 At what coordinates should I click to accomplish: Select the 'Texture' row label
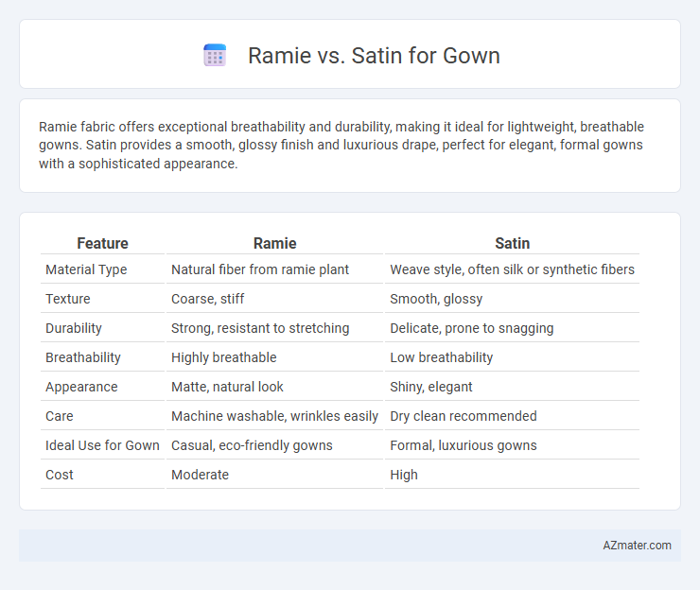(x=68, y=299)
